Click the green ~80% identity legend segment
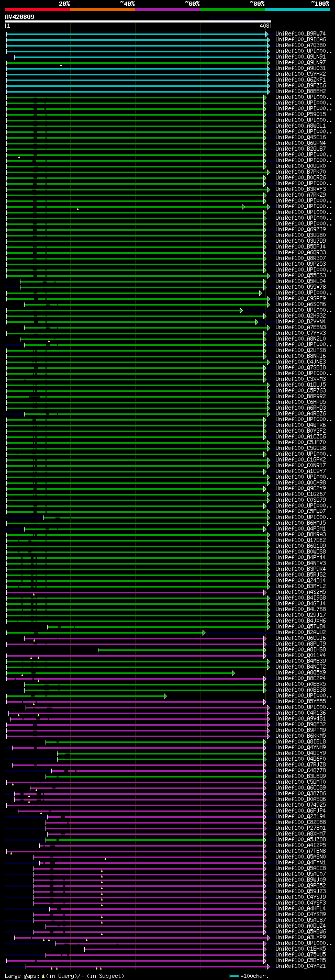This screenshot has height=980, width=335. pos(232,9)
